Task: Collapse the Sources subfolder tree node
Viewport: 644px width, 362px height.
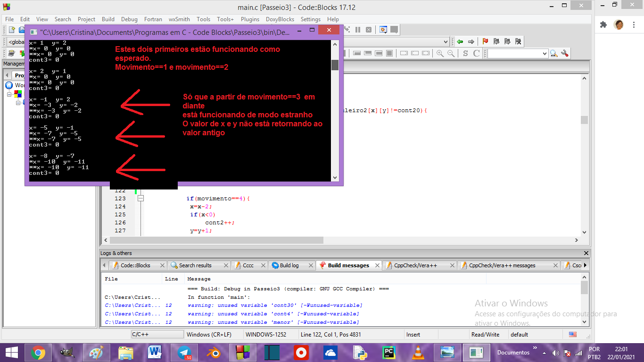Action: click(18, 102)
